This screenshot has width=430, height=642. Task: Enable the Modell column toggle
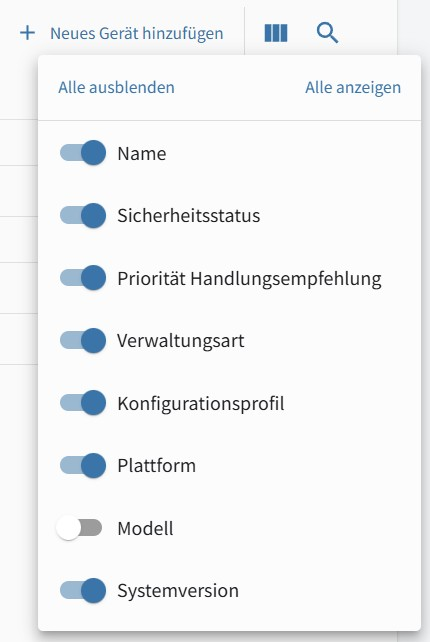coord(79,528)
